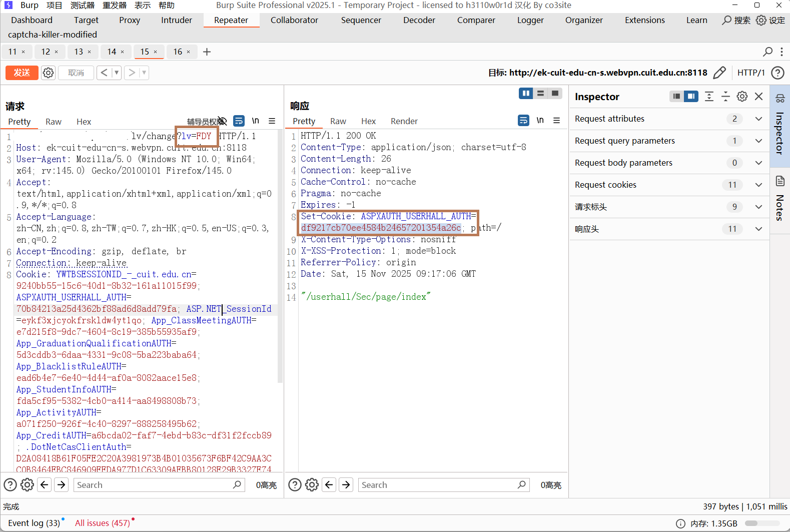Image resolution: width=790 pixels, height=532 pixels.
Task: Open the Render tab in response
Action: coord(404,121)
